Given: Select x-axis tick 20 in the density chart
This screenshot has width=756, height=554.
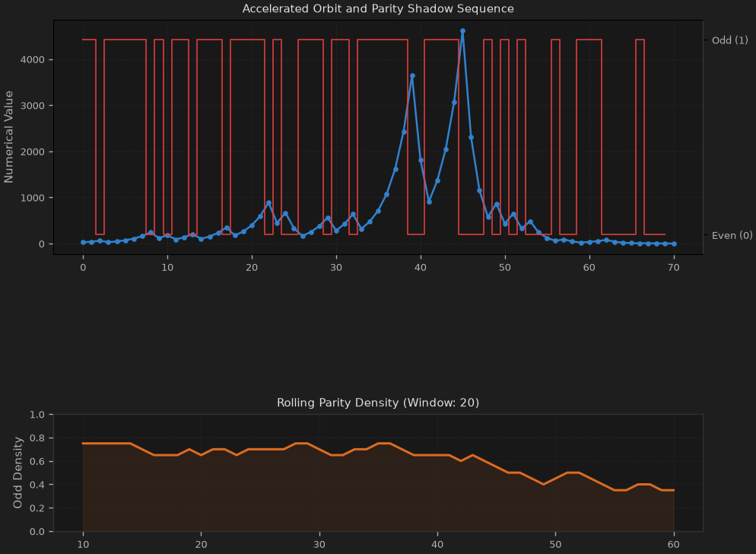Looking at the screenshot, I should (x=201, y=545).
